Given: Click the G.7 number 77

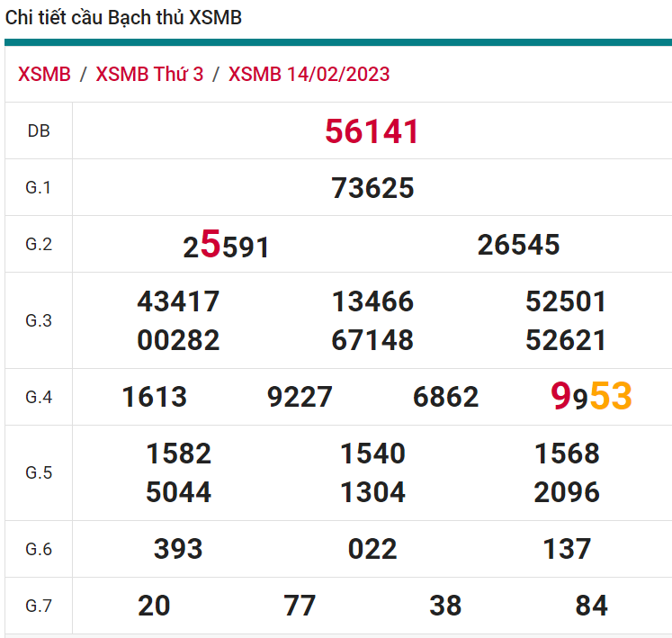Looking at the screenshot, I should pyautogui.click(x=300, y=606).
